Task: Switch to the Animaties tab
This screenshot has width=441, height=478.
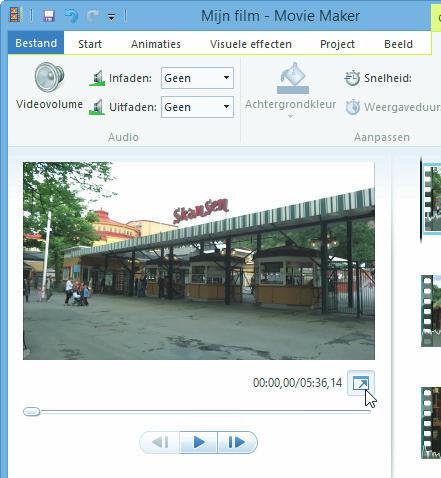Action: (x=156, y=44)
